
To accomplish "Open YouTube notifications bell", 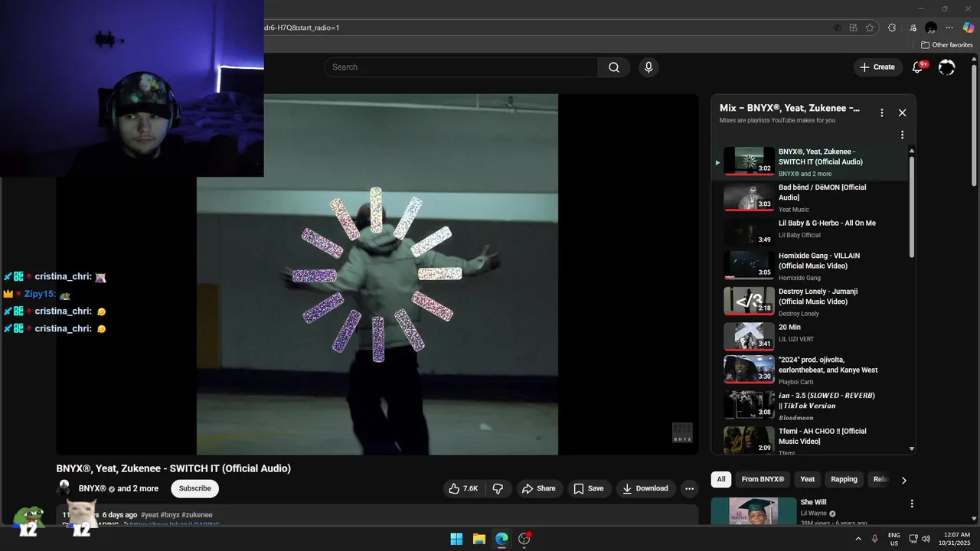I will (917, 67).
